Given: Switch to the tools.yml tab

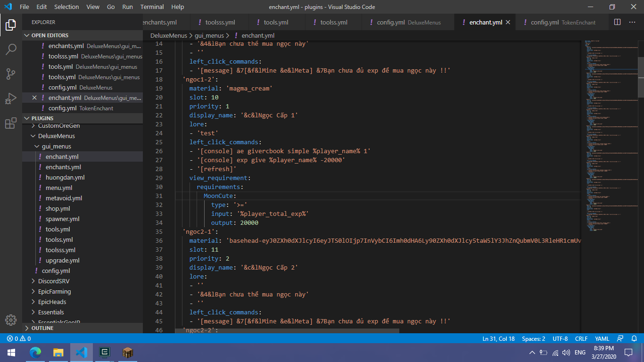Looking at the screenshot, I should 276,22.
